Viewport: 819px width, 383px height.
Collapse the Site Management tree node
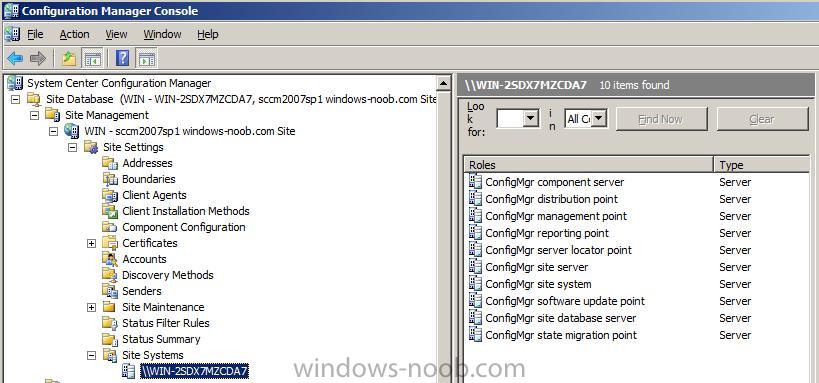click(34, 115)
